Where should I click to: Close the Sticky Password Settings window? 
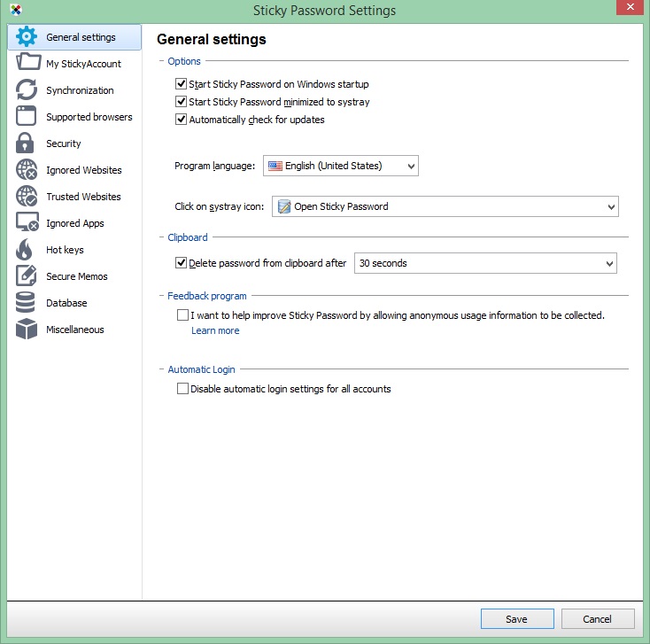pyautogui.click(x=631, y=7)
